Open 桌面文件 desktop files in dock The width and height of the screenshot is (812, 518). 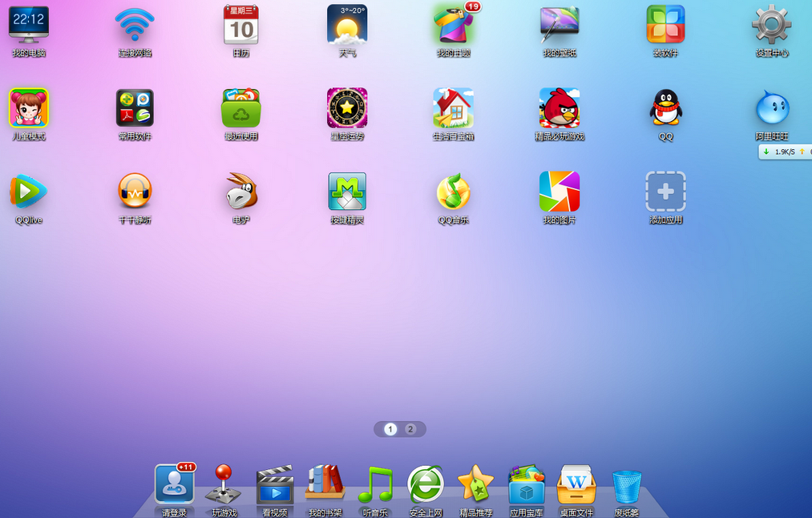pos(576,484)
